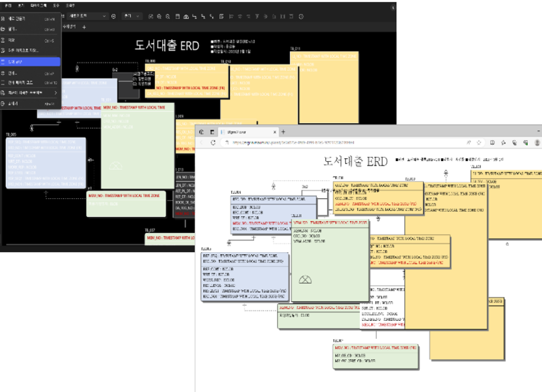Switch to the subject area tab in the ERD app
The height and width of the screenshot is (392, 542).
69,27
